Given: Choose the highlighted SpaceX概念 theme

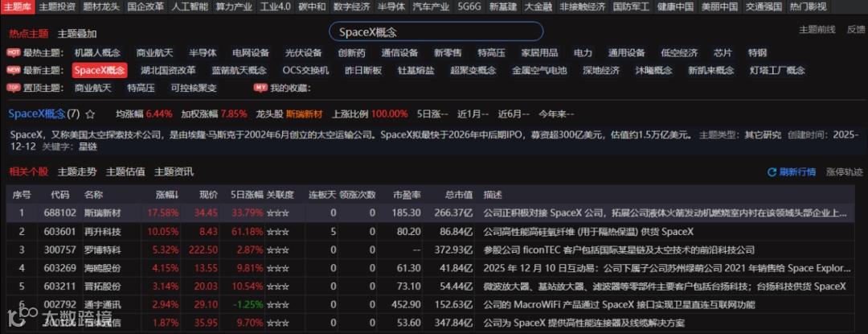Looking at the screenshot, I should 100,70.
